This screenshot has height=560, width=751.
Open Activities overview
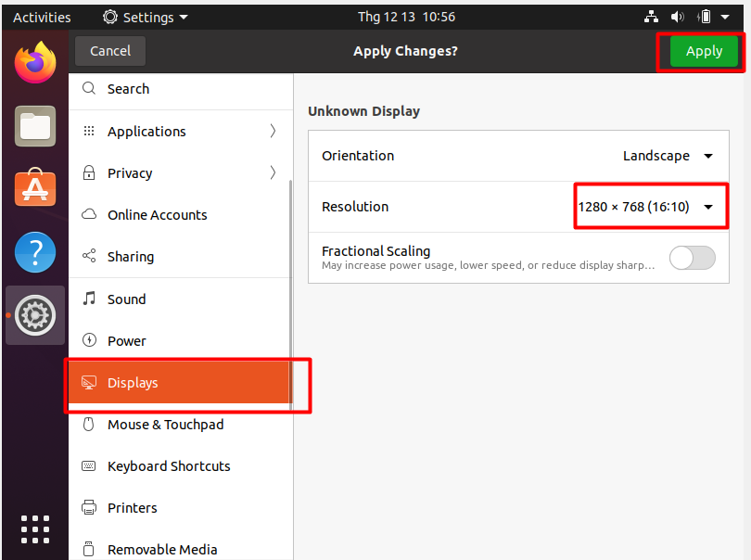42,17
